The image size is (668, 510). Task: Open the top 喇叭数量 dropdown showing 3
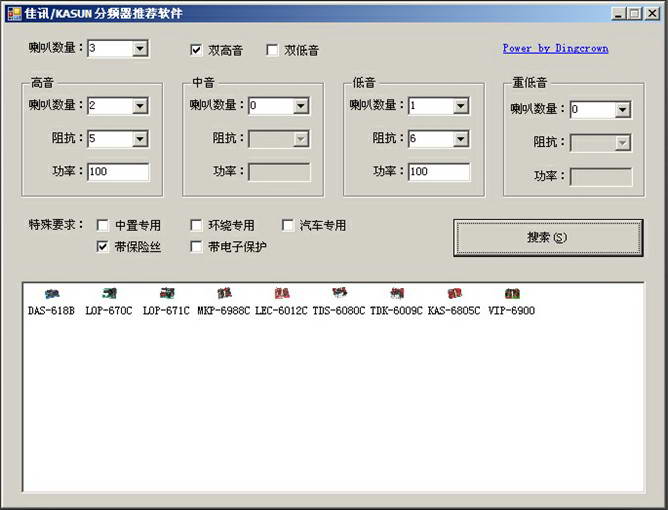pyautogui.click(x=139, y=48)
